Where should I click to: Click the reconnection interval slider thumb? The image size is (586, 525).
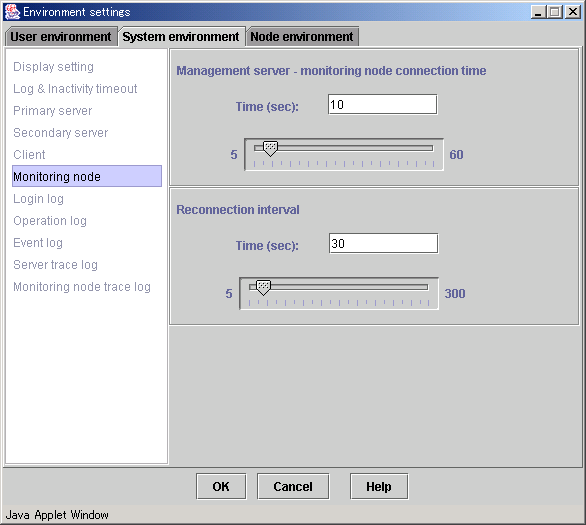pos(263,288)
